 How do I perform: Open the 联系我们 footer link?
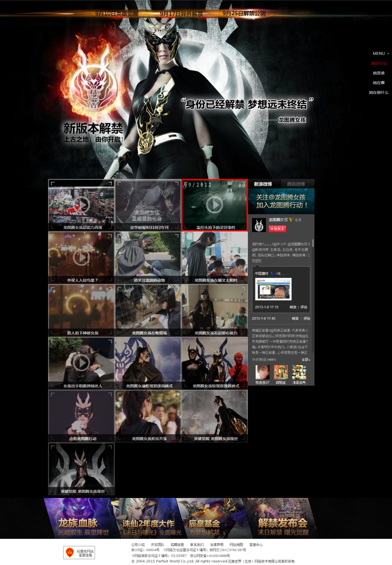coord(197,545)
